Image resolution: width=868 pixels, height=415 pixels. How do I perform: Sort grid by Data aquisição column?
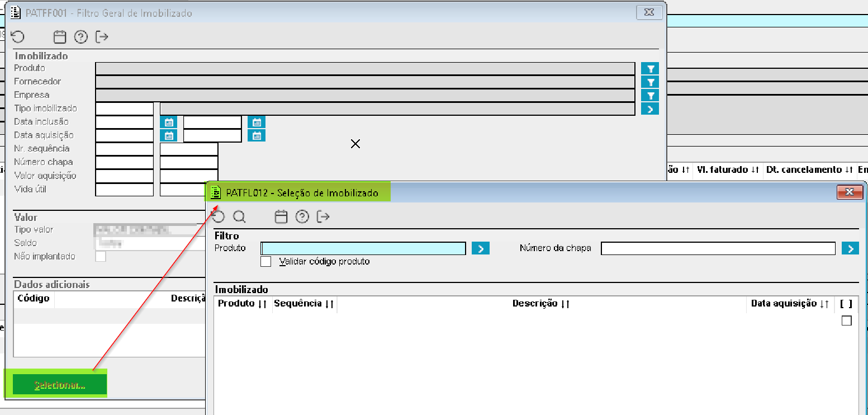click(x=790, y=304)
